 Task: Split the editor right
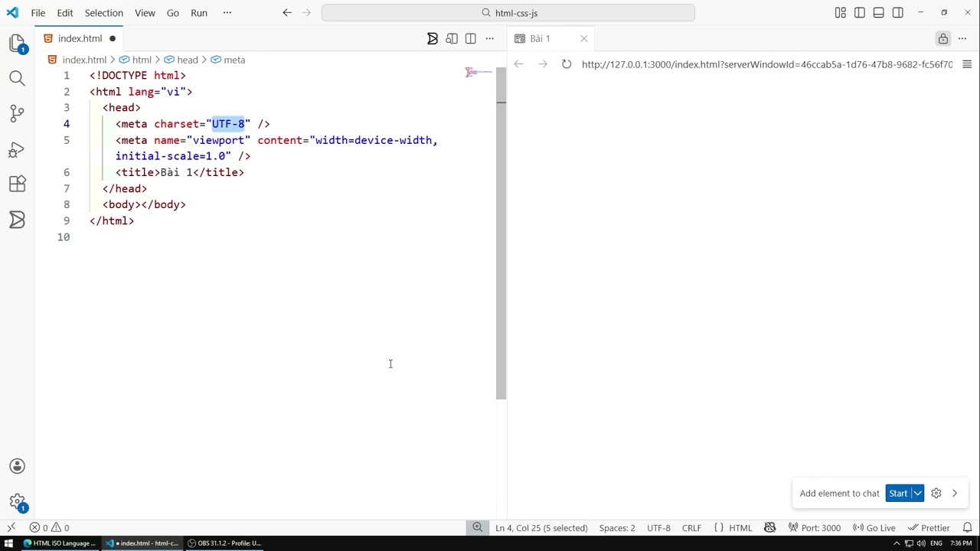click(471, 38)
